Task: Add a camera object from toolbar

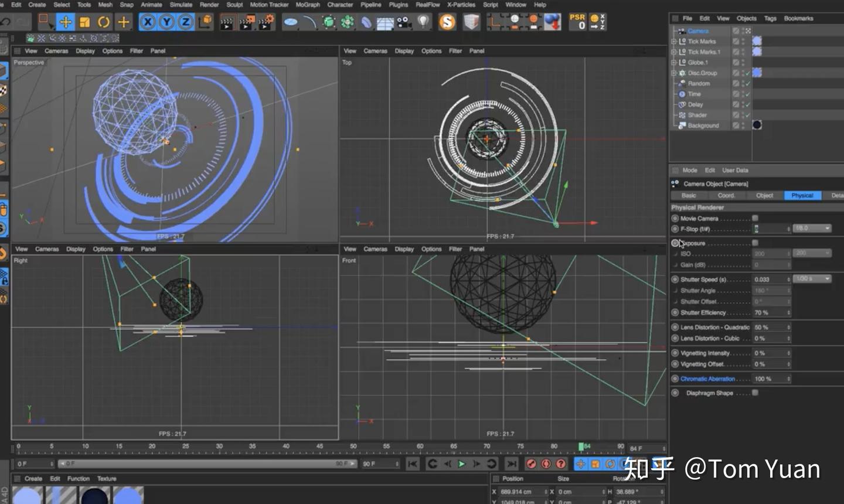Action: 404,22
